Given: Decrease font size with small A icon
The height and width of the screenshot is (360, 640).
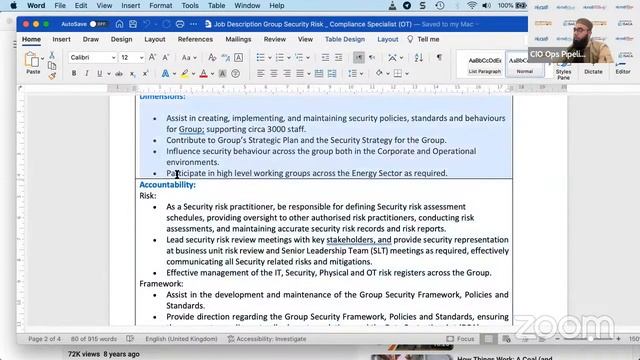Looking at the screenshot, I should 166,58.
